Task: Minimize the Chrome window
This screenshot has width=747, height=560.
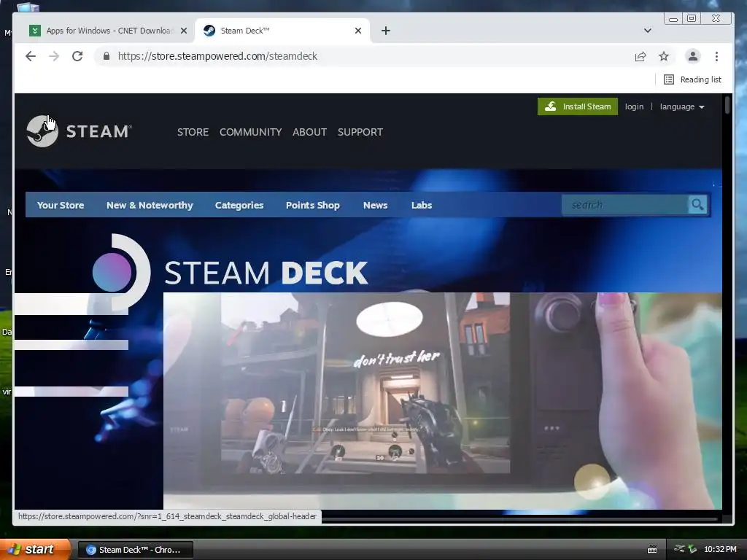Action: pyautogui.click(x=673, y=18)
